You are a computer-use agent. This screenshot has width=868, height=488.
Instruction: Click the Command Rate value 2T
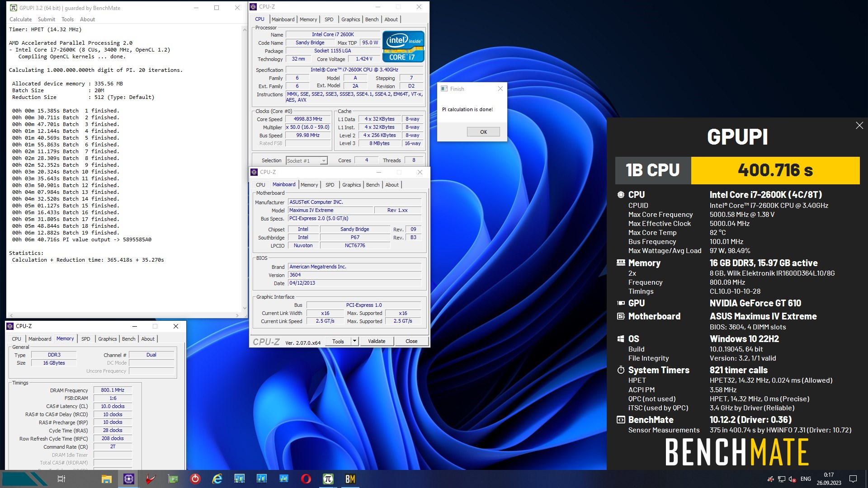coord(113,446)
